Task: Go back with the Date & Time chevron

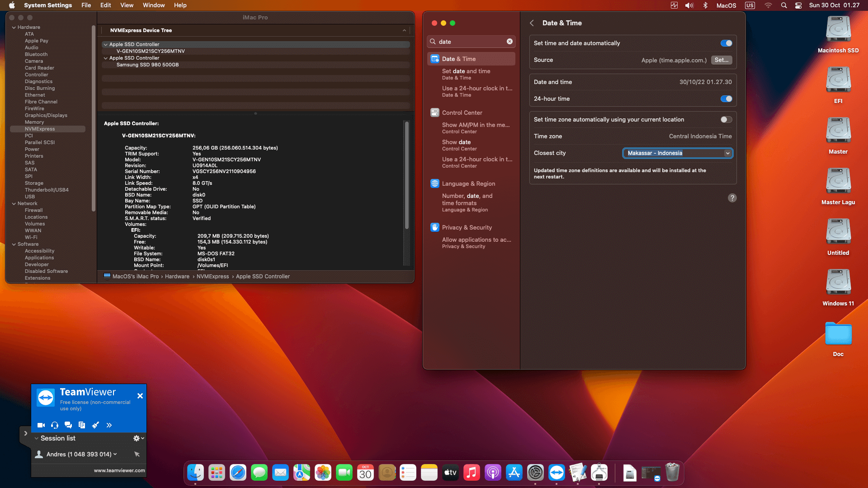Action: pos(532,23)
